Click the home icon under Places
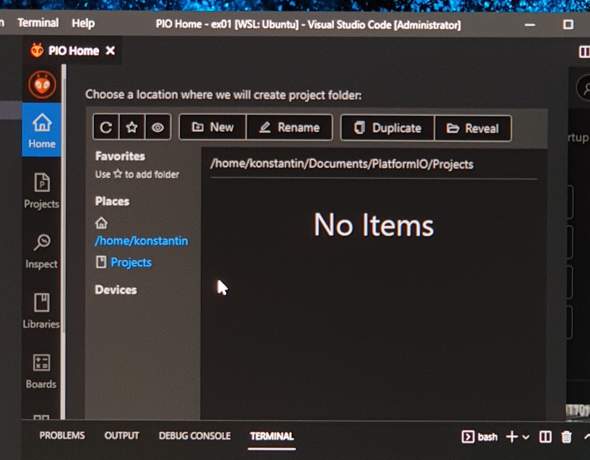 tap(101, 223)
